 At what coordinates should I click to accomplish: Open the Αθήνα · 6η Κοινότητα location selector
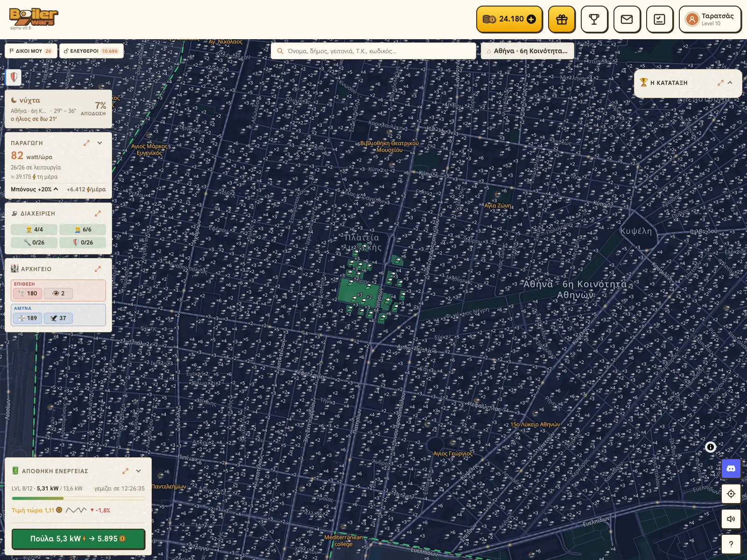(x=528, y=51)
